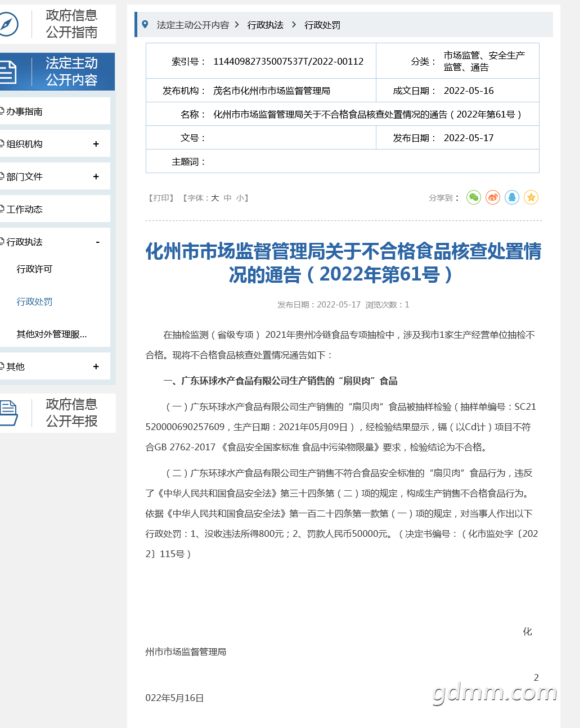Viewport: 584px width, 728px height.
Task: Expand the 其他 plus sign
Action: [x=96, y=367]
